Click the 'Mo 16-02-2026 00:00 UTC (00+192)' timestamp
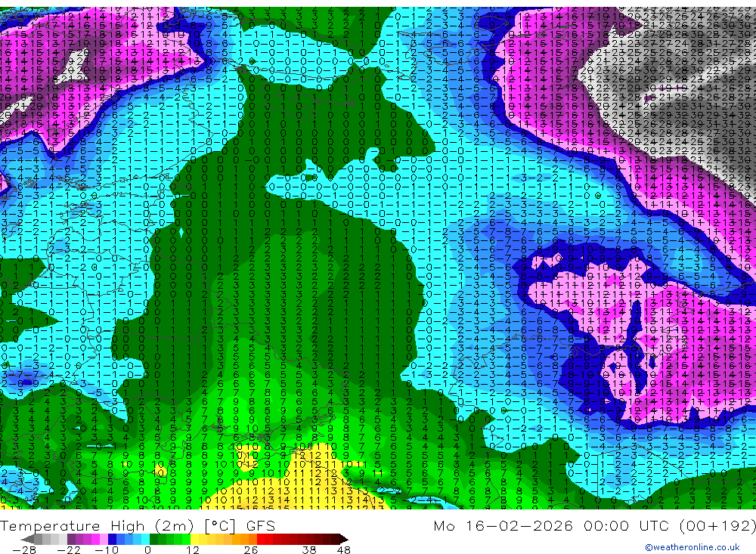The image size is (756, 554). [594, 525]
